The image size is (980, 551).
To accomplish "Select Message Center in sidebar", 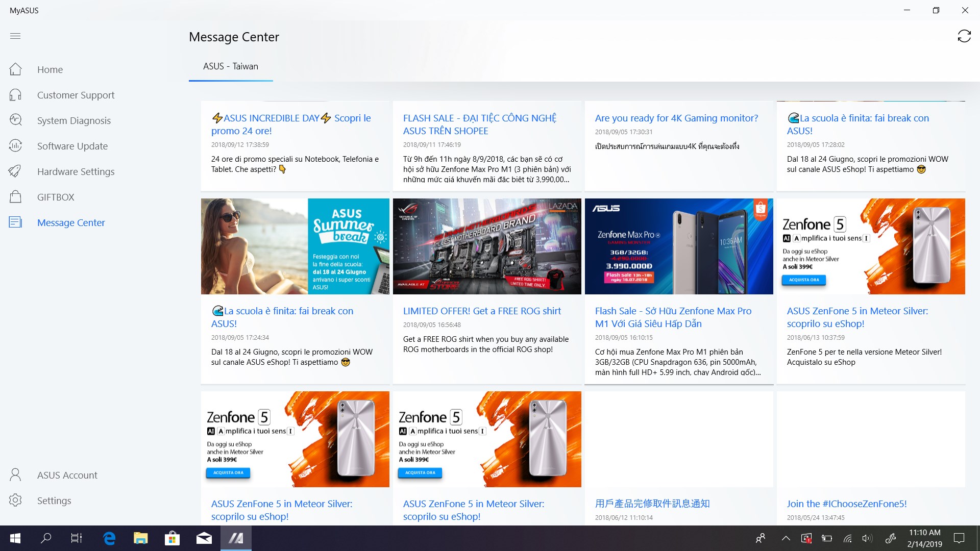I will point(71,222).
